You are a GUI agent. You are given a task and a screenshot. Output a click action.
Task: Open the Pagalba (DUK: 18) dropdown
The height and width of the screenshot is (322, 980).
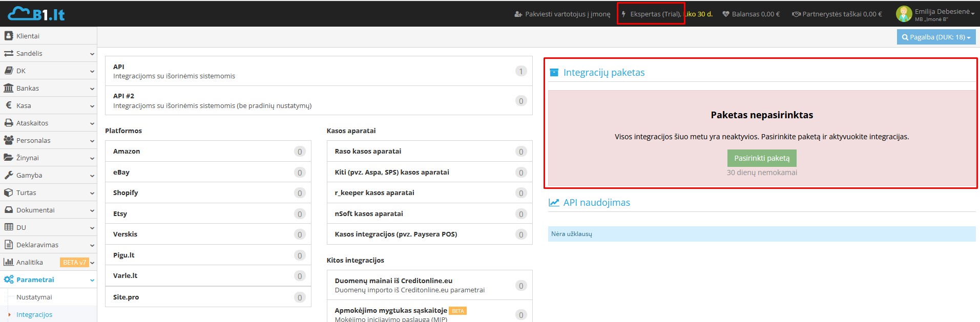point(936,37)
